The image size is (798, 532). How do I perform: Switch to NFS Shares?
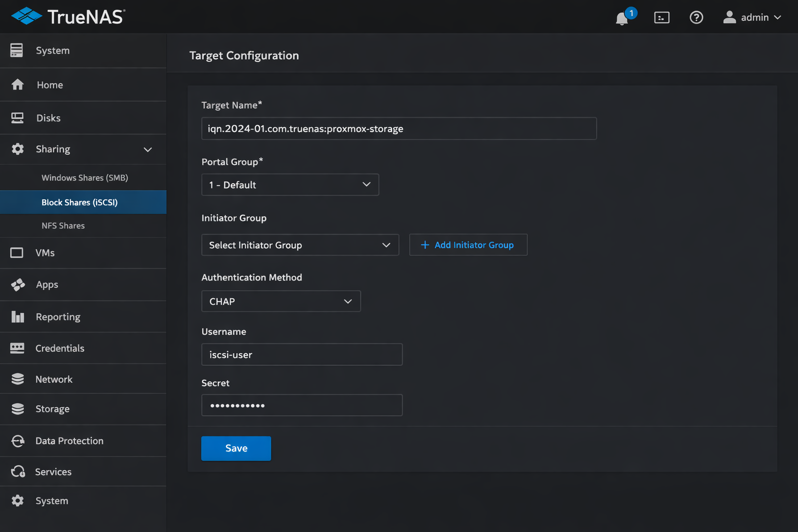click(63, 225)
